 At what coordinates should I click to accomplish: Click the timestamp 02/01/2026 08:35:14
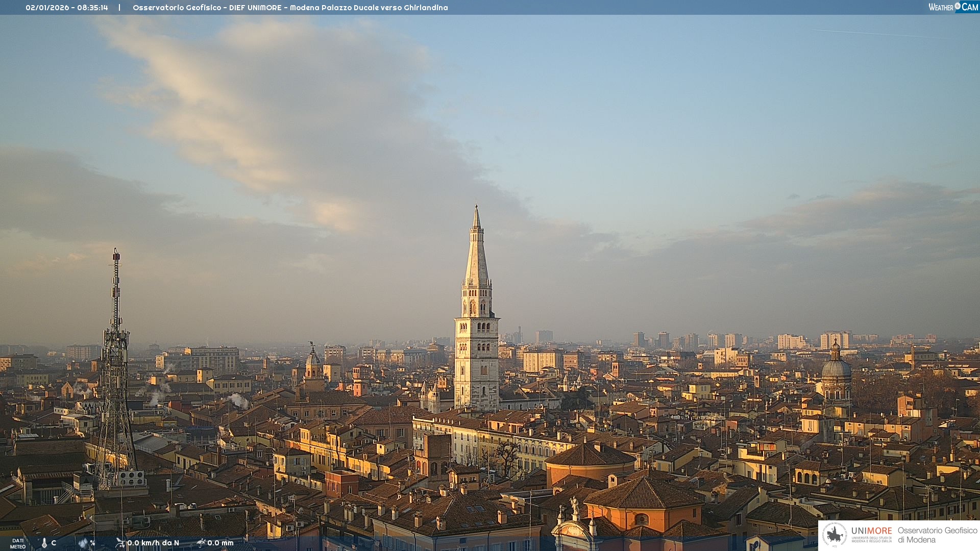coord(67,8)
